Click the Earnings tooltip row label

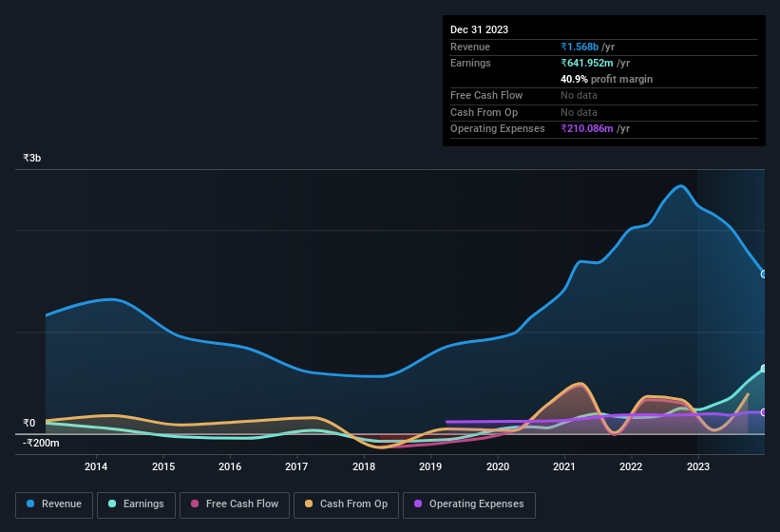pyautogui.click(x=470, y=63)
